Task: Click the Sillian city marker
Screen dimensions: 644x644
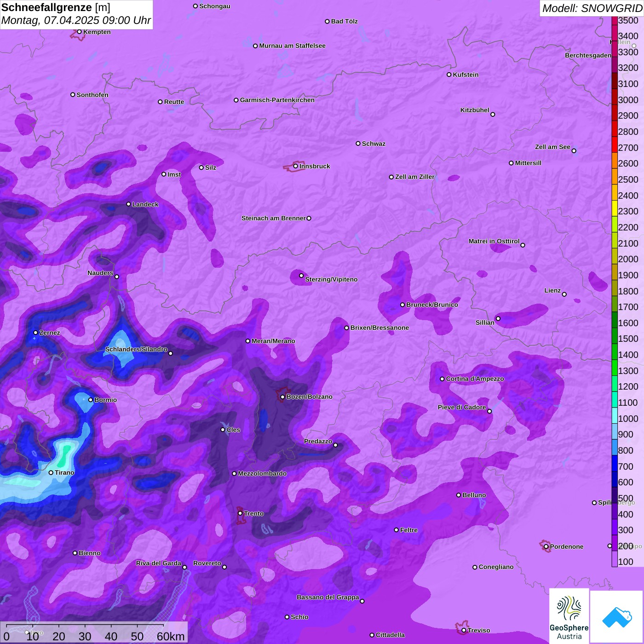Action: (498, 318)
